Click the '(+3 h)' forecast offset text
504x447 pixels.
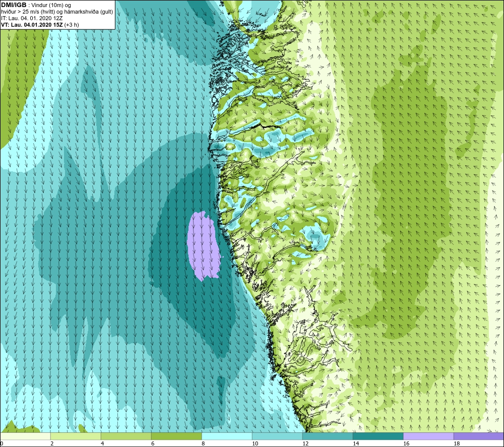(72, 25)
